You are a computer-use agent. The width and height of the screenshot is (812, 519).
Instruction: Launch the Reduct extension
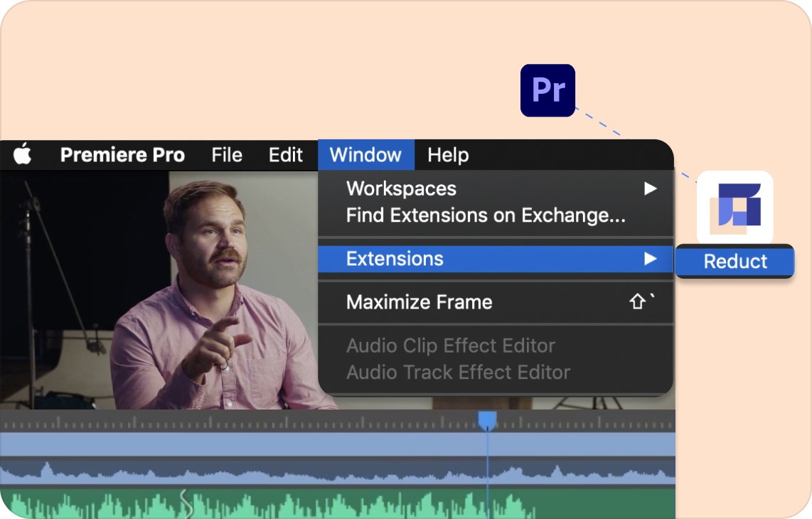pos(734,262)
